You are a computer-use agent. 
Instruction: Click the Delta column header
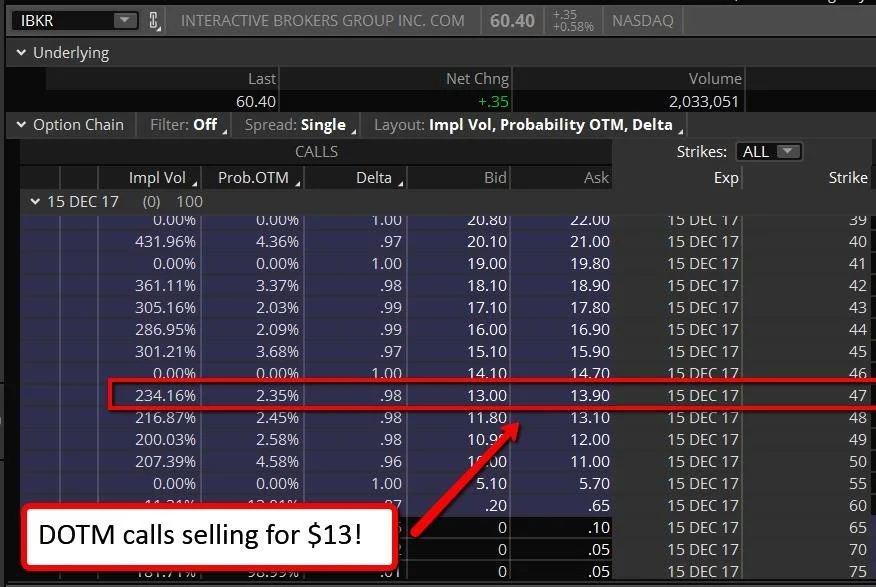(374, 178)
